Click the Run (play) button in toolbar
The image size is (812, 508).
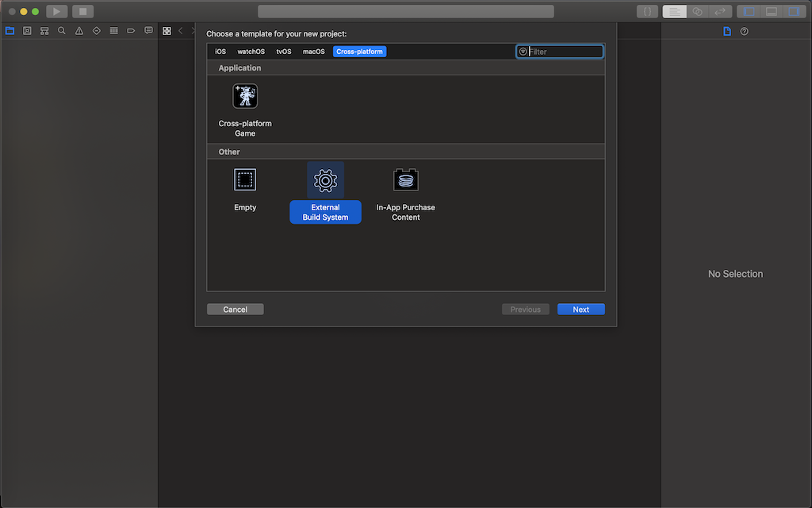(x=56, y=11)
